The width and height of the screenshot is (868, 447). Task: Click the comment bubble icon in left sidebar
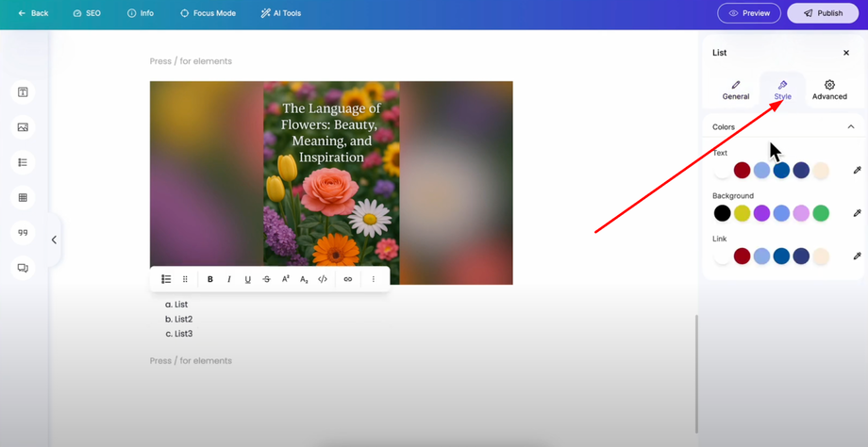pyautogui.click(x=23, y=268)
